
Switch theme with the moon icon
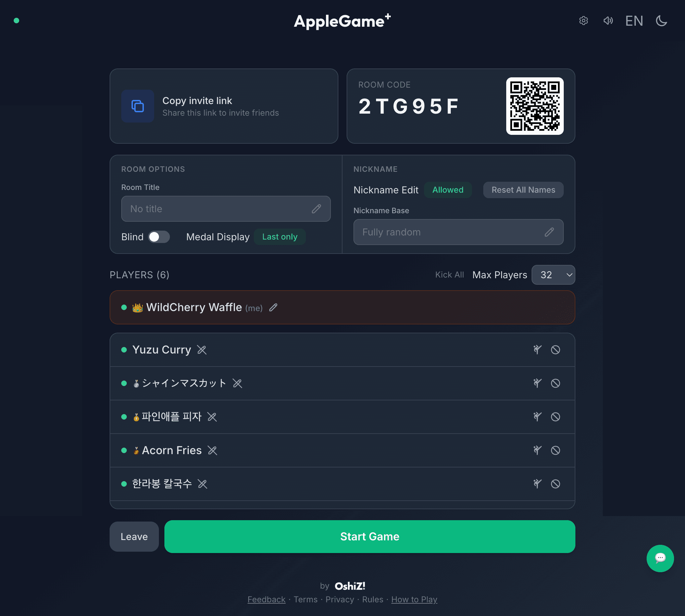pyautogui.click(x=662, y=21)
